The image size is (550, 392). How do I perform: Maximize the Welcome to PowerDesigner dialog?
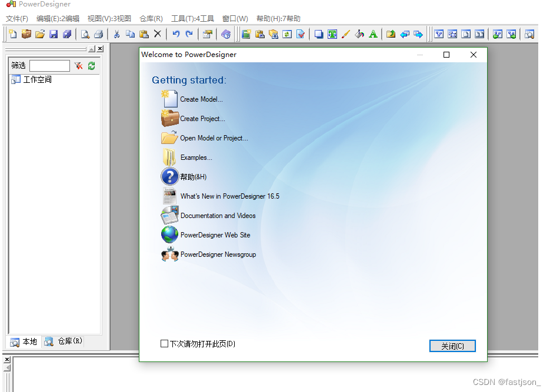pyautogui.click(x=446, y=55)
